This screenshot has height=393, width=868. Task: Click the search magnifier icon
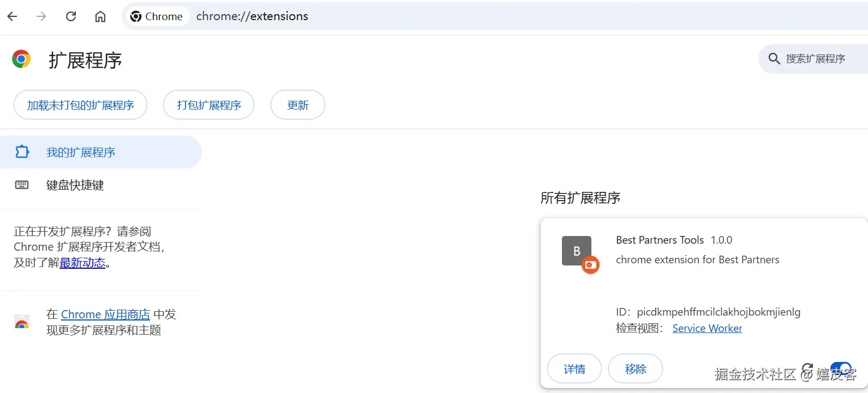(x=774, y=58)
